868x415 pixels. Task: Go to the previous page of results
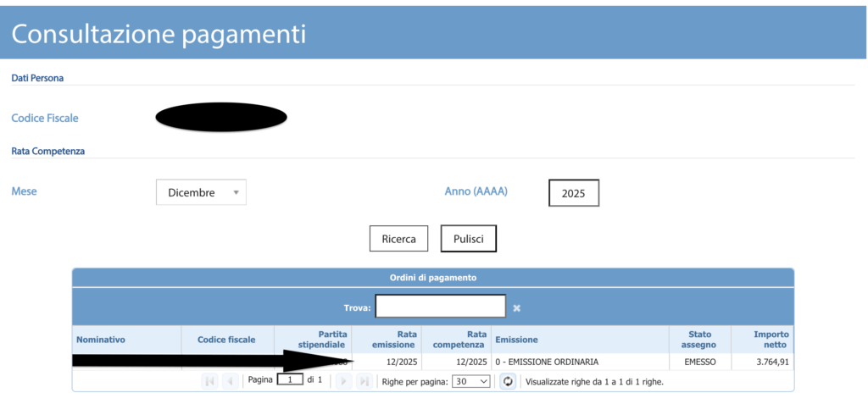(230, 381)
